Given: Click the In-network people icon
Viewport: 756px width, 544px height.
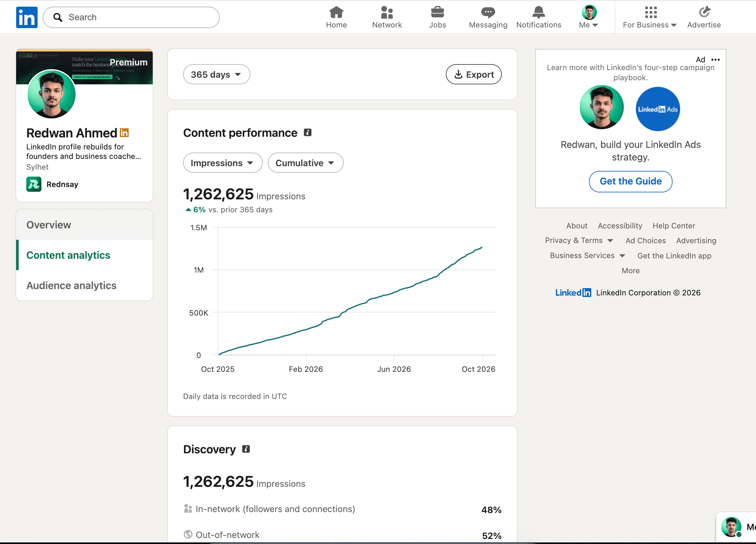Looking at the screenshot, I should tap(188, 509).
